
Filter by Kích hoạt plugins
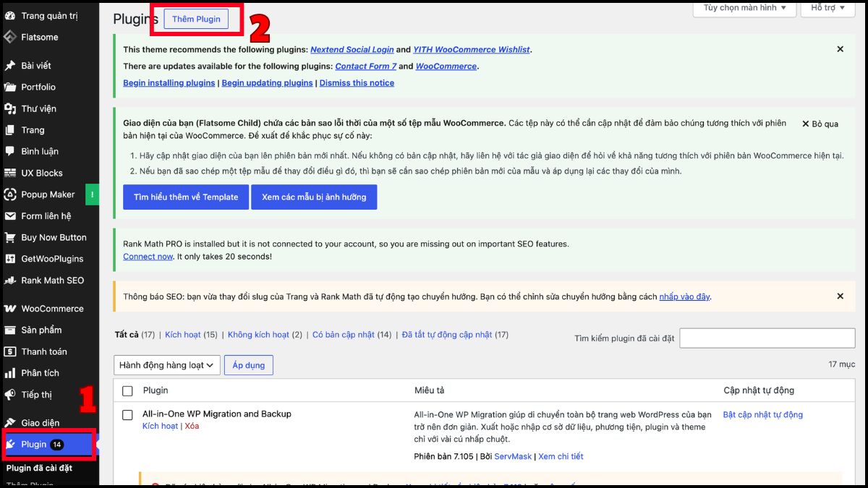(x=183, y=335)
